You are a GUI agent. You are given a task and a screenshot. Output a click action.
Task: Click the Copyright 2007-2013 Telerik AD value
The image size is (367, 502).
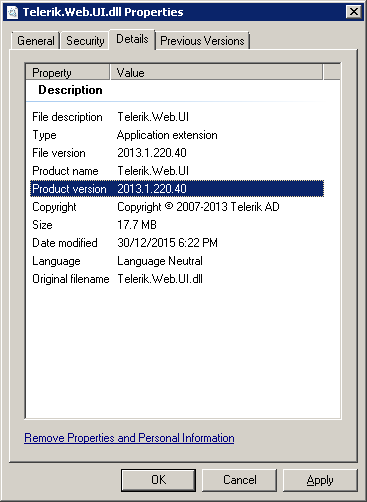pyautogui.click(x=198, y=207)
